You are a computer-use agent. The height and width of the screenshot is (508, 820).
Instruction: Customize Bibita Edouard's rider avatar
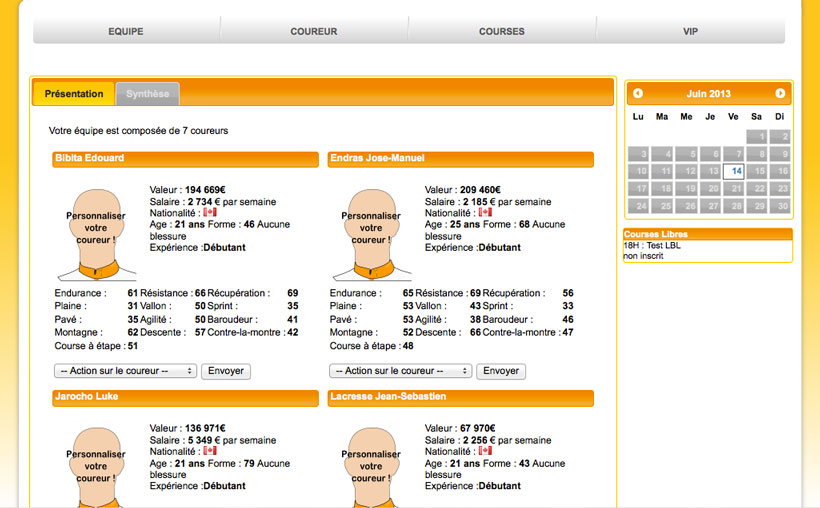click(x=96, y=234)
